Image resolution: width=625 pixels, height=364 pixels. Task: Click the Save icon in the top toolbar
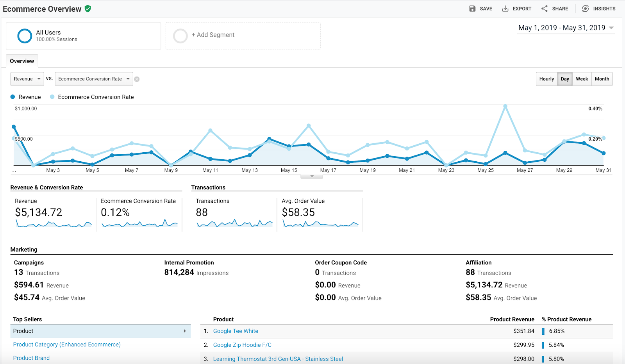[x=472, y=8]
